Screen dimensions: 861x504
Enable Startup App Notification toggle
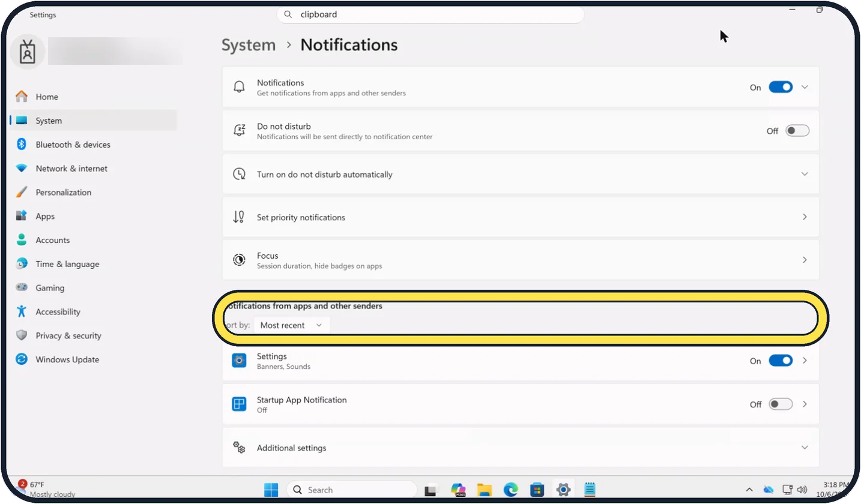[781, 404]
